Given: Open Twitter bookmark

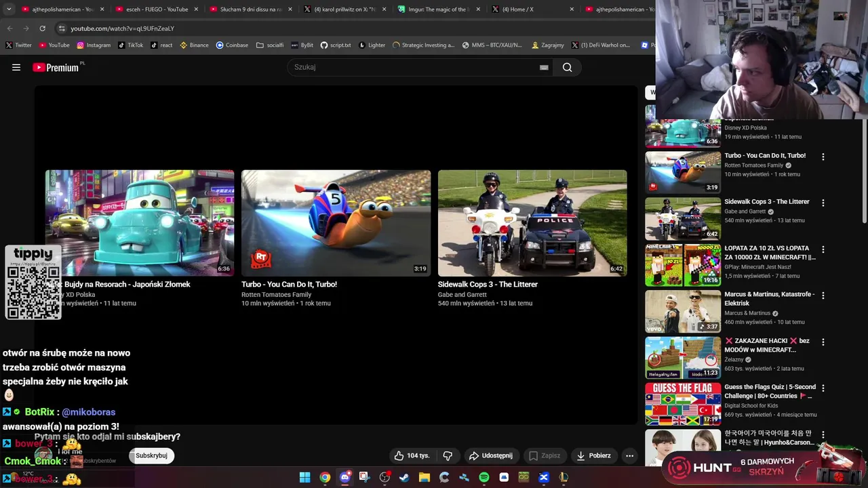Looking at the screenshot, I should [x=18, y=45].
